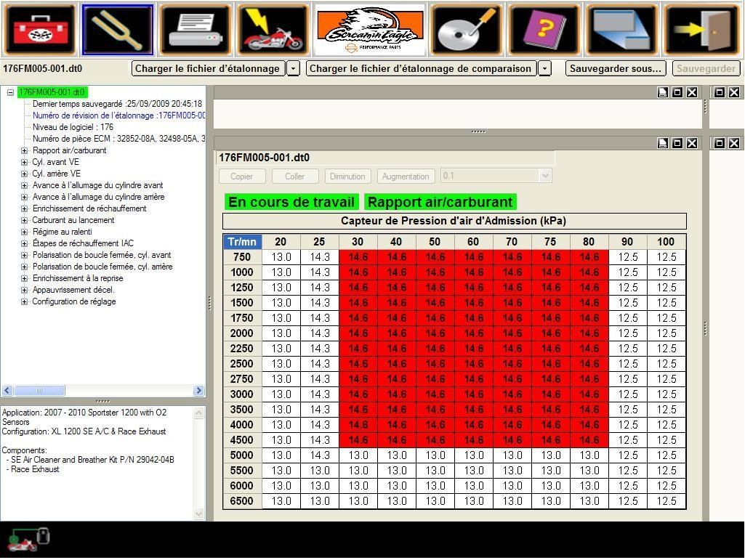Click the print icon on the table panel header
This screenshot has width=745, height=560.
pyautogui.click(x=664, y=143)
